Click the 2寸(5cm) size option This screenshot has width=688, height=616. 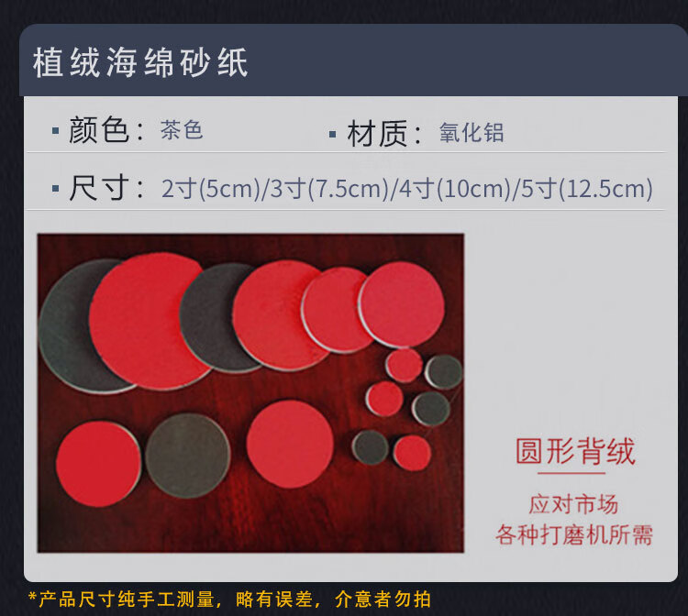[x=211, y=189]
